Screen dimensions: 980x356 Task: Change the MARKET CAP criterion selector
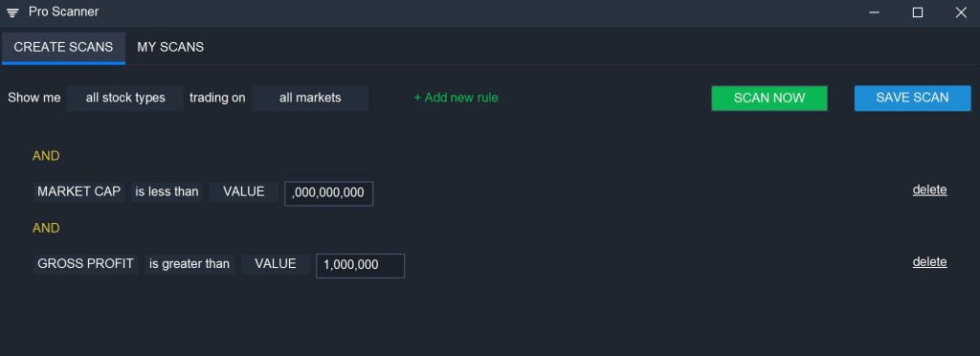coord(78,192)
